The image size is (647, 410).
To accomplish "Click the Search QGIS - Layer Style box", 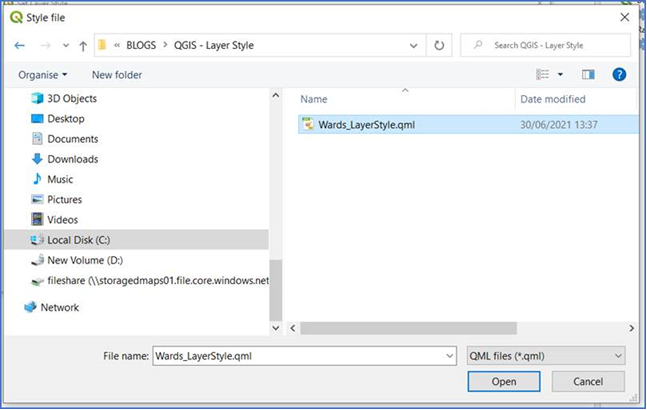I will [x=545, y=45].
